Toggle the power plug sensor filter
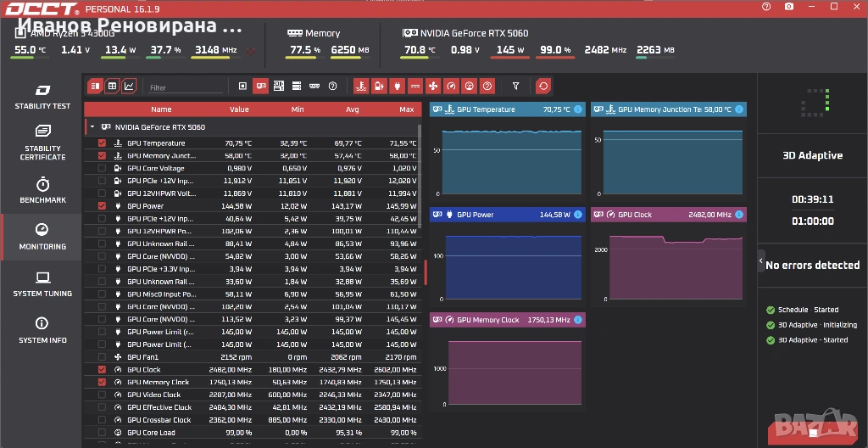 coord(397,86)
